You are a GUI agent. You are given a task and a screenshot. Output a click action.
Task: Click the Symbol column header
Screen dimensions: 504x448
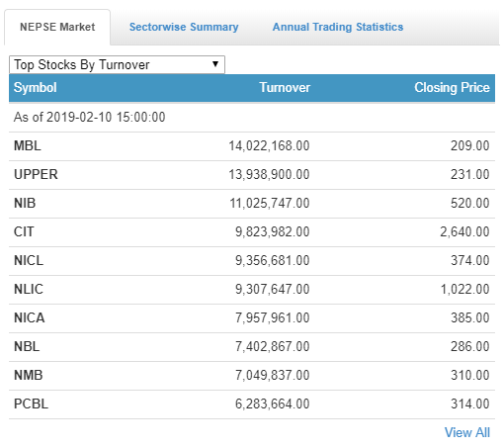click(x=36, y=88)
